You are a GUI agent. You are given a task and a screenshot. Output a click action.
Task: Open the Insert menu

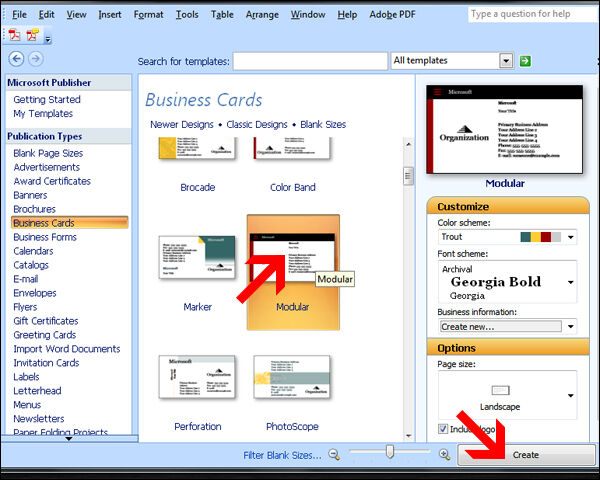110,15
